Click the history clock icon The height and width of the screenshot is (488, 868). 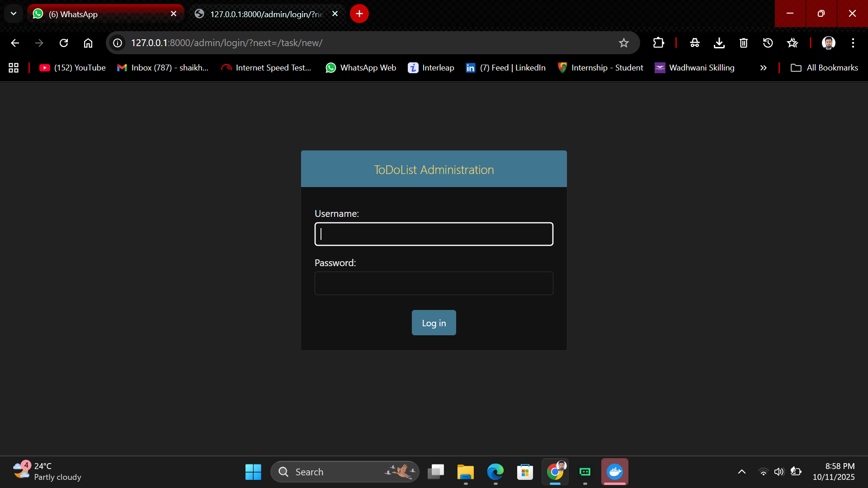point(768,43)
